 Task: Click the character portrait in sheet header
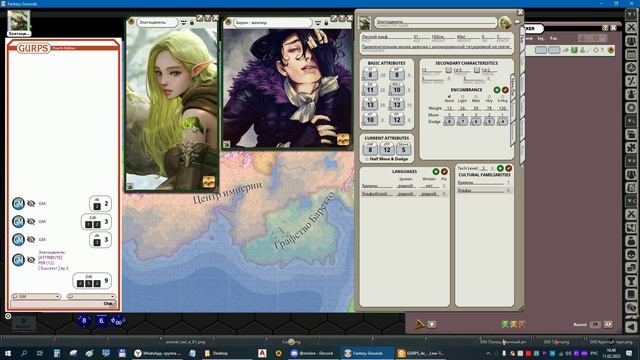point(505,23)
